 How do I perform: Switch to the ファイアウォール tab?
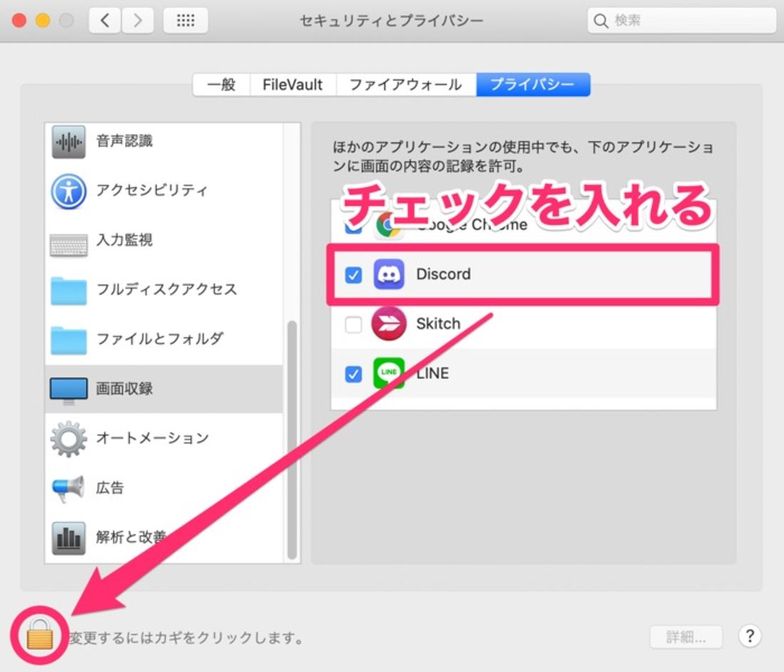tap(406, 85)
